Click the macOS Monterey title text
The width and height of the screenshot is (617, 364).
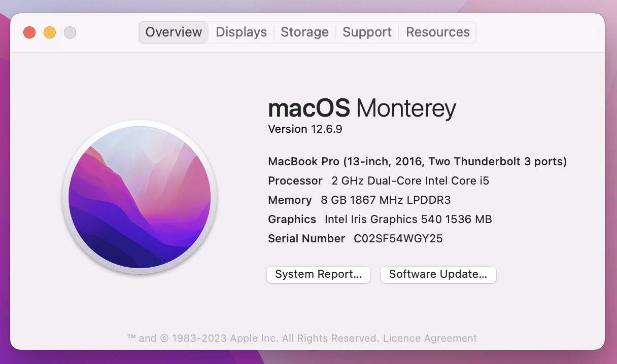(x=362, y=108)
